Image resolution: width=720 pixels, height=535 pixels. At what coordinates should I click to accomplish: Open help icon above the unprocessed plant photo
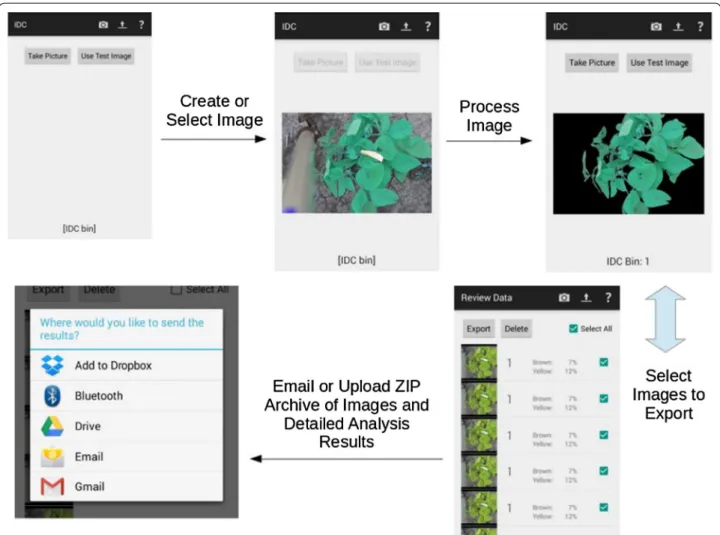[x=428, y=27]
